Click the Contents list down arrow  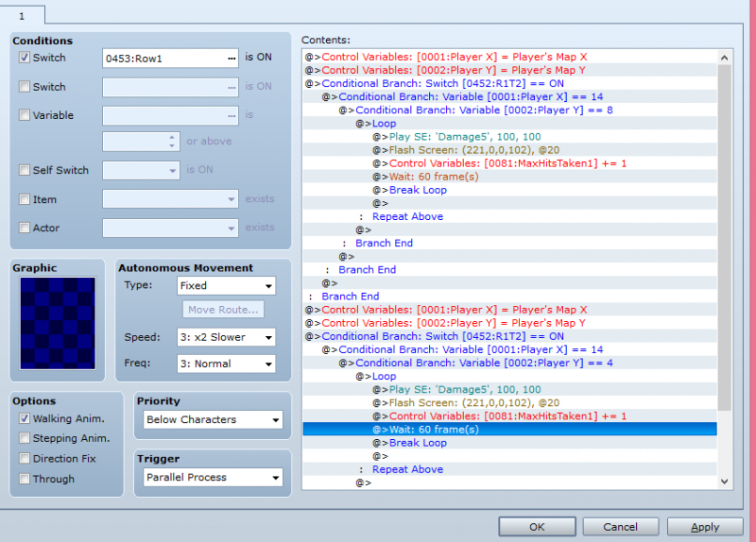(x=724, y=482)
